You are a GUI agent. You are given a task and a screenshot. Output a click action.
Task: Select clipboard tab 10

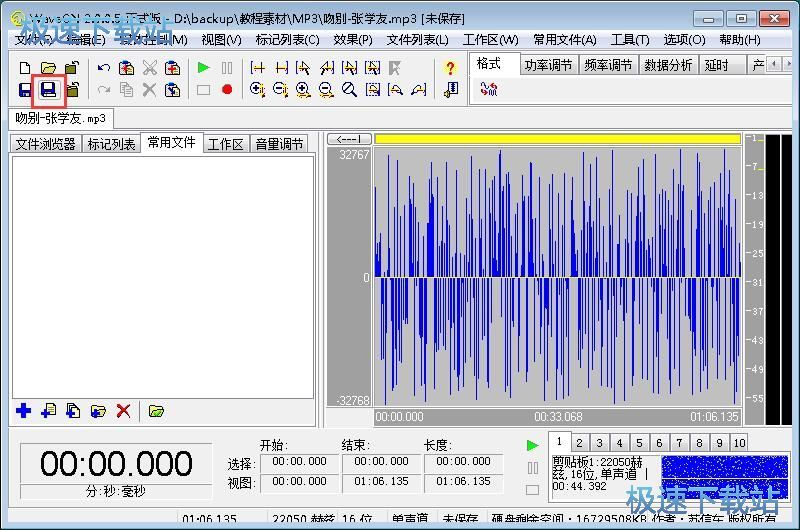coord(739,442)
